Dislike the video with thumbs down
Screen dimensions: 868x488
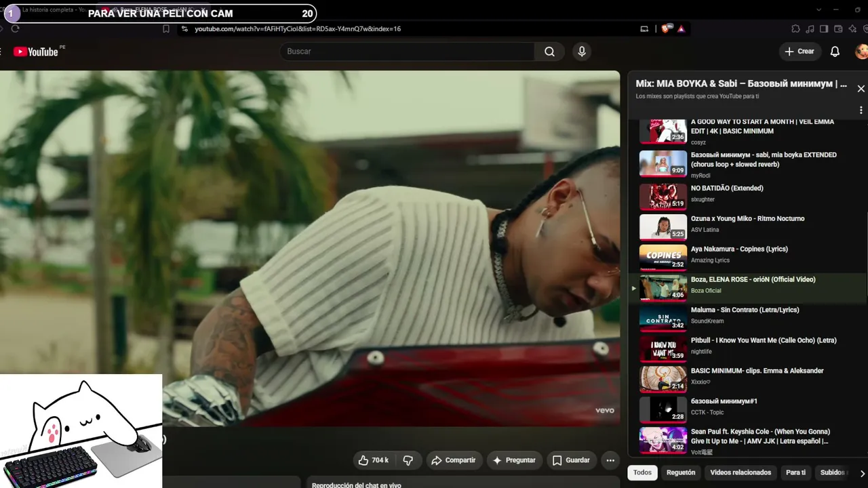pyautogui.click(x=408, y=460)
